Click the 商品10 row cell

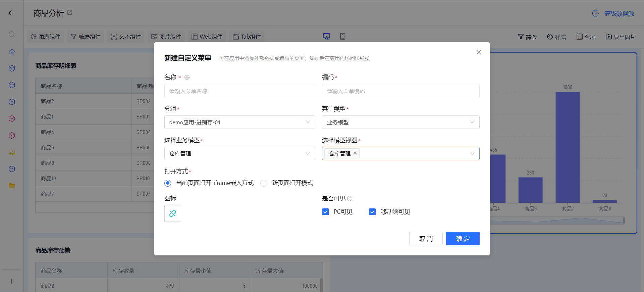(83, 179)
